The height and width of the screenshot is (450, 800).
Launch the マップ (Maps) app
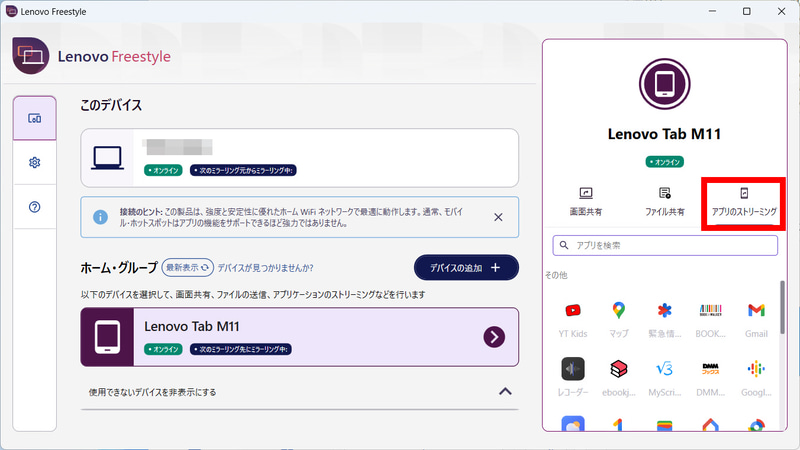618,319
